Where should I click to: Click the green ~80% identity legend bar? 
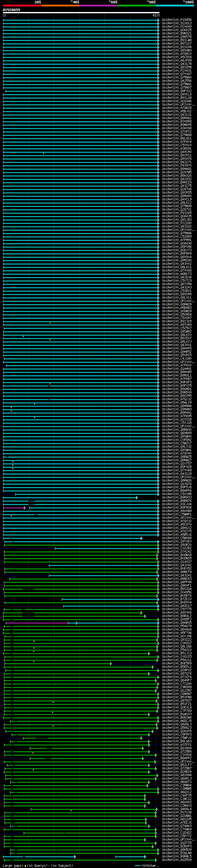pyautogui.click(x=137, y=6)
